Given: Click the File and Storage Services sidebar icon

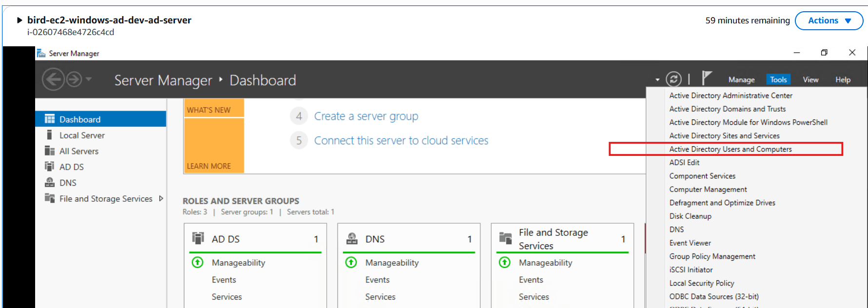Looking at the screenshot, I should click(50, 198).
